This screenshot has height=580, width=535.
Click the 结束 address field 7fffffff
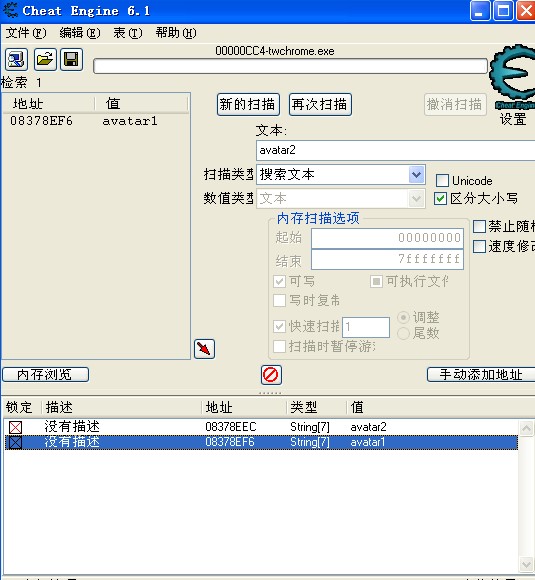(x=387, y=259)
